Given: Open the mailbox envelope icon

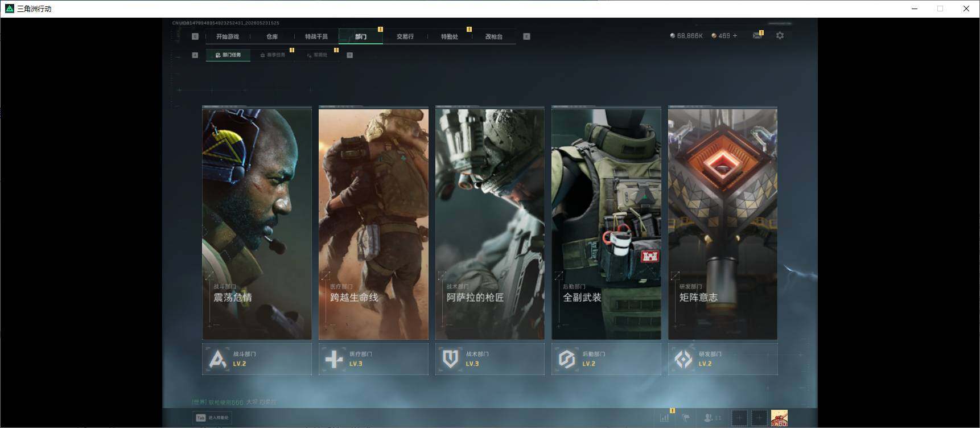Looking at the screenshot, I should 757,35.
